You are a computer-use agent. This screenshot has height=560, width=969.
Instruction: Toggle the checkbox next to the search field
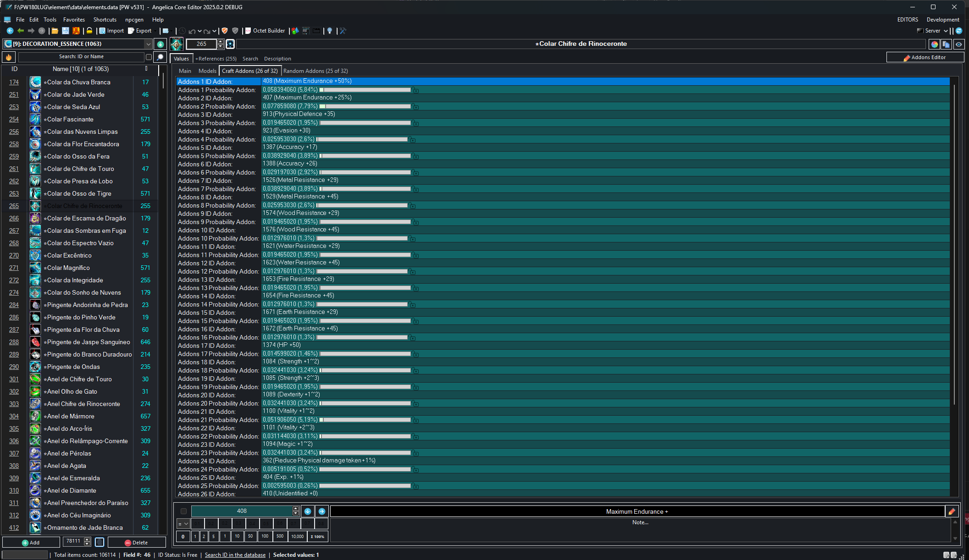(149, 56)
